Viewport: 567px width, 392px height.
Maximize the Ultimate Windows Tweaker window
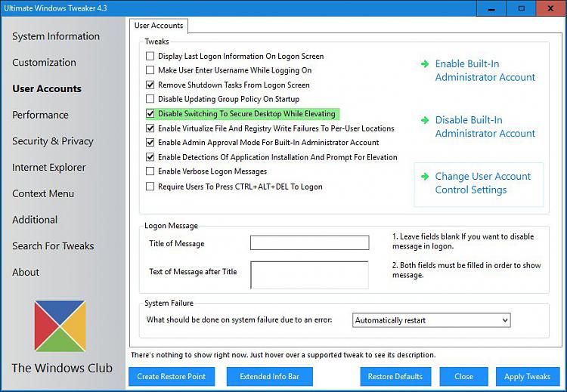coord(521,8)
